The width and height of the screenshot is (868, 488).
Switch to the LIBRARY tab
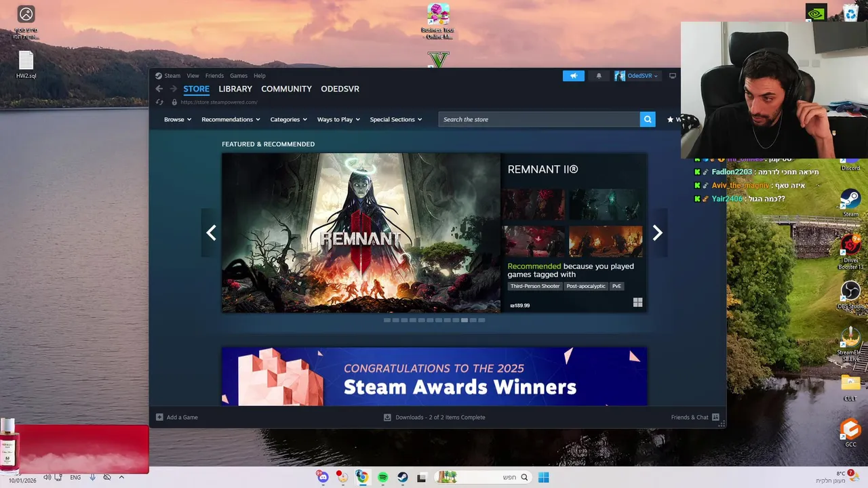(x=235, y=89)
